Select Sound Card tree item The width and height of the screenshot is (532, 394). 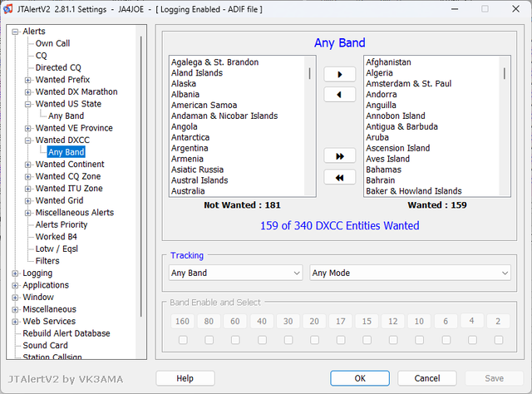tap(45, 346)
